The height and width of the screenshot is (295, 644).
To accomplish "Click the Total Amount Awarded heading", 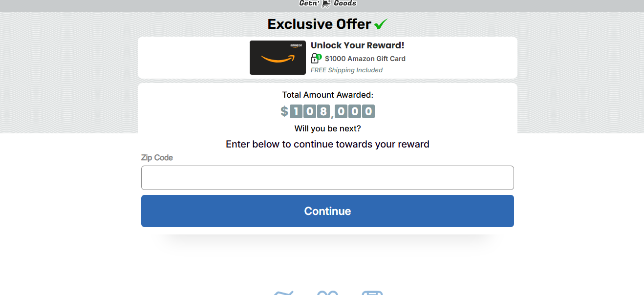I will coord(327,94).
